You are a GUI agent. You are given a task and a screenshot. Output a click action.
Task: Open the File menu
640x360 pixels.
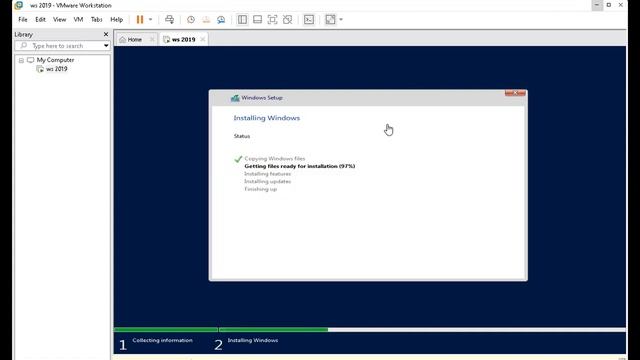23,19
